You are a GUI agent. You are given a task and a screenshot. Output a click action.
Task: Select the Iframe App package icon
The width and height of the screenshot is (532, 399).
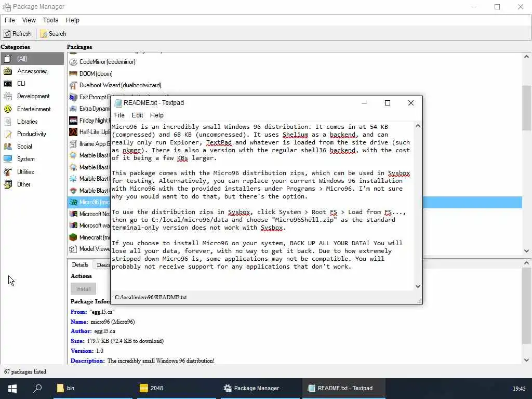point(73,144)
